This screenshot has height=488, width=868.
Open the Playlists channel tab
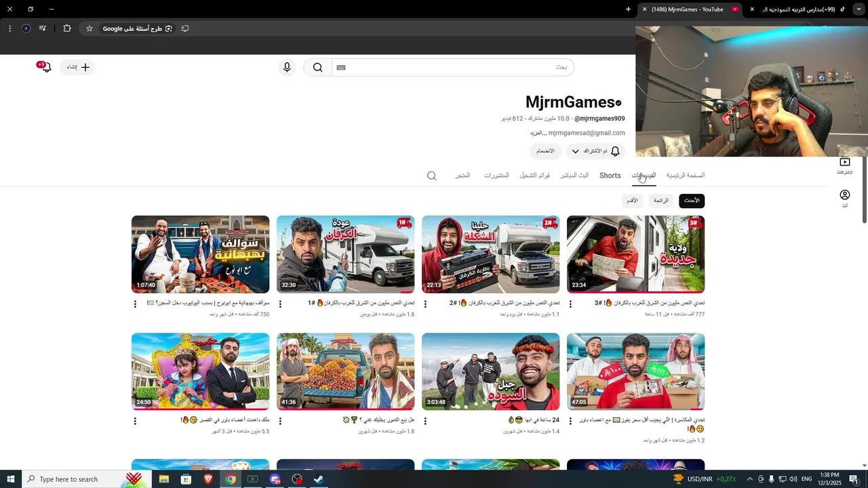click(x=535, y=176)
